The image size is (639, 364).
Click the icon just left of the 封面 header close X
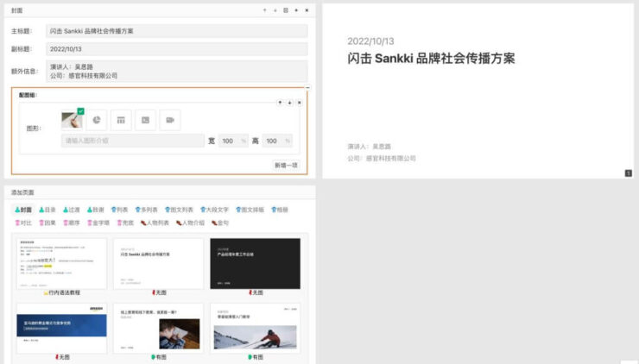(296, 10)
